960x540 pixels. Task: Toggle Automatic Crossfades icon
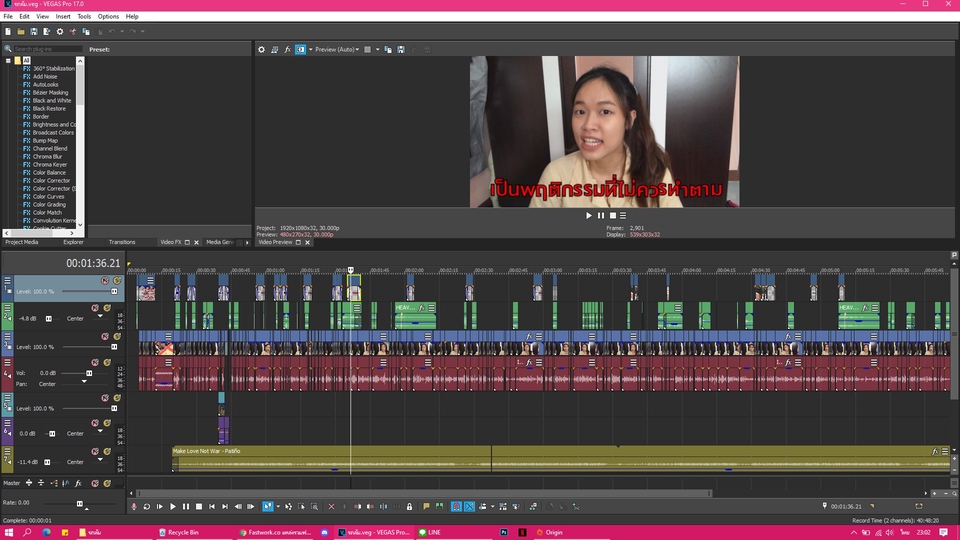[x=470, y=506]
